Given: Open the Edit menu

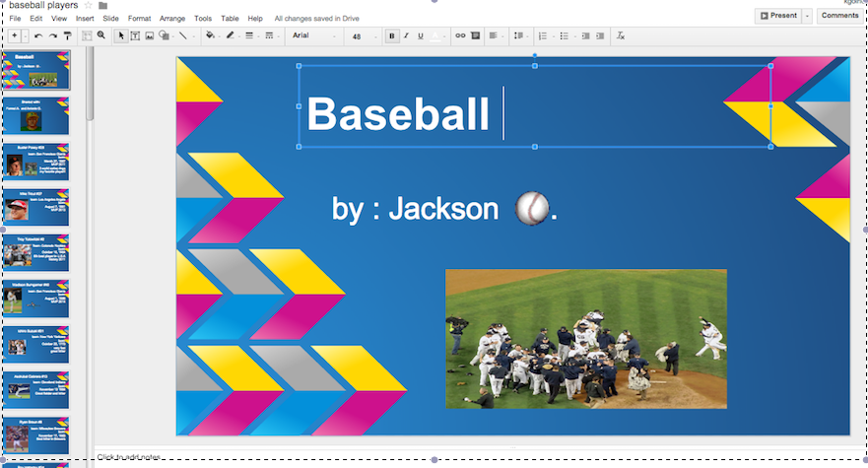Looking at the screenshot, I should point(36,19).
